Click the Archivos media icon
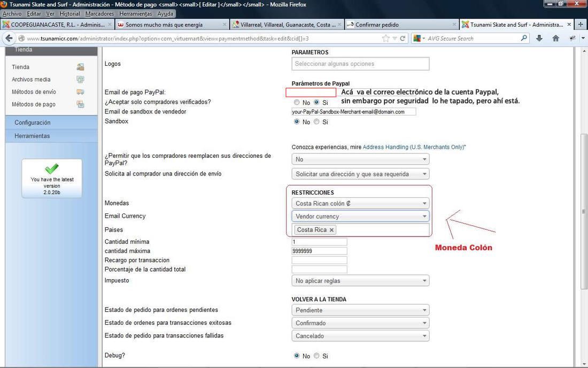Viewport: 588px width, 368px height. coord(80,79)
